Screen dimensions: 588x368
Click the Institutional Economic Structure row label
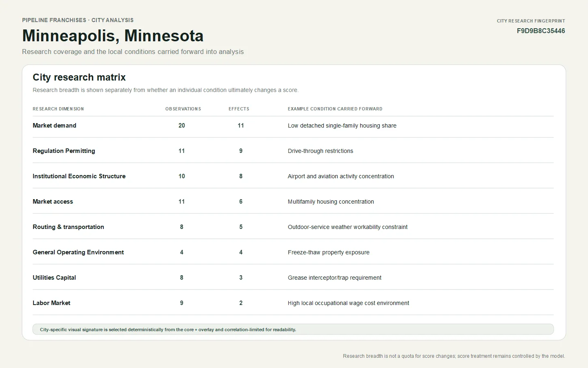[79, 176]
